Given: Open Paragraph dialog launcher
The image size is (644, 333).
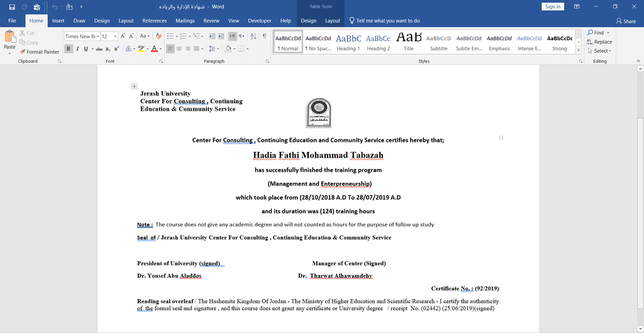Looking at the screenshot, I should click(x=267, y=62).
